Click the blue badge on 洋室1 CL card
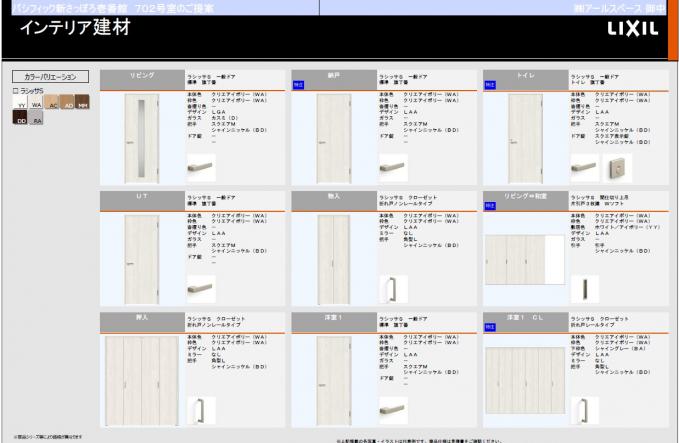Screen dimensions: 679x443 tap(490, 327)
